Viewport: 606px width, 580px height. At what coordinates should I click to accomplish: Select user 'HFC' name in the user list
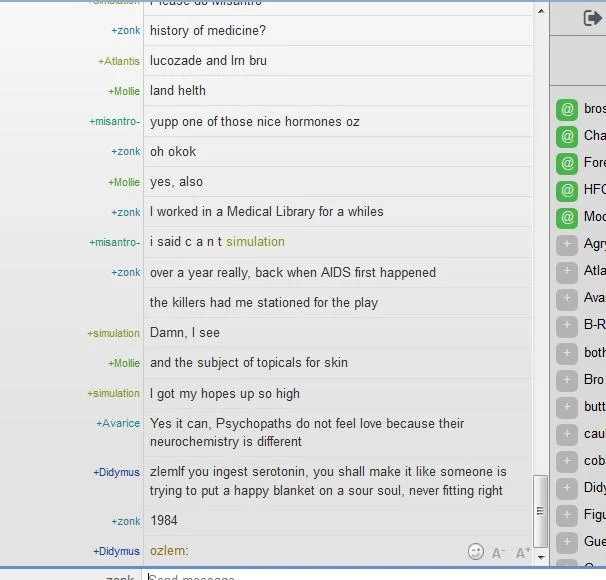click(x=595, y=189)
